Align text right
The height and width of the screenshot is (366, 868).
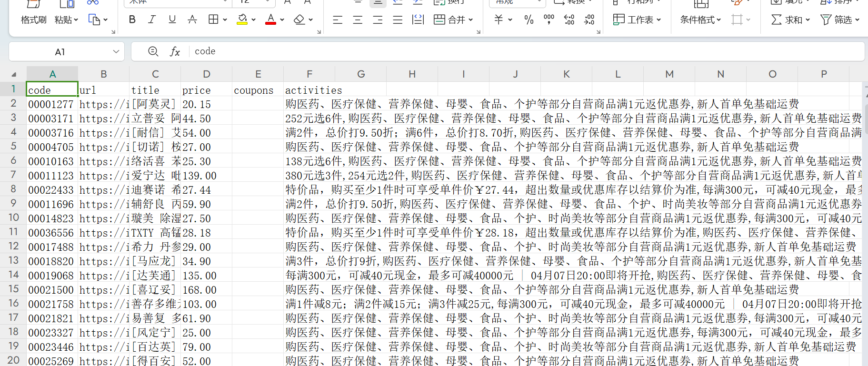click(378, 20)
